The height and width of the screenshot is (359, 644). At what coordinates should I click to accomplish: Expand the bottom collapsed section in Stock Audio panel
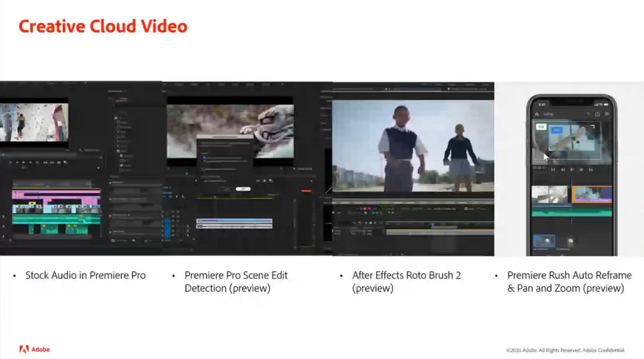pyautogui.click(x=111, y=232)
